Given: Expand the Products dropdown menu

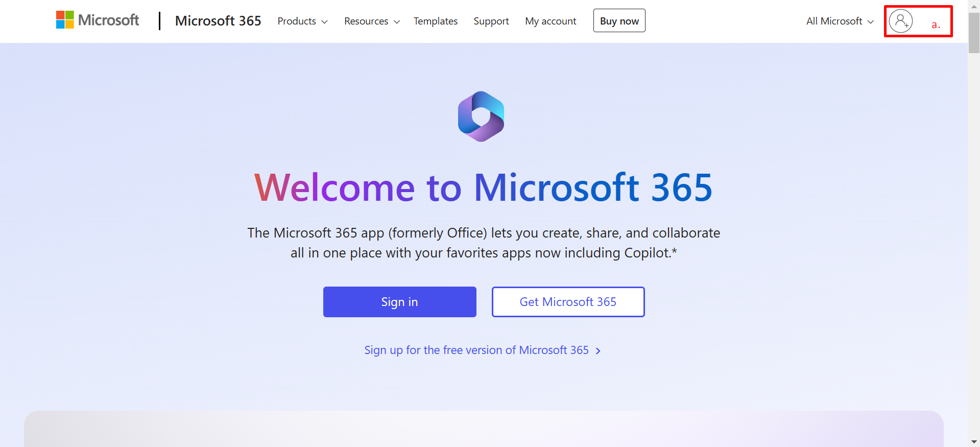Looking at the screenshot, I should point(302,21).
